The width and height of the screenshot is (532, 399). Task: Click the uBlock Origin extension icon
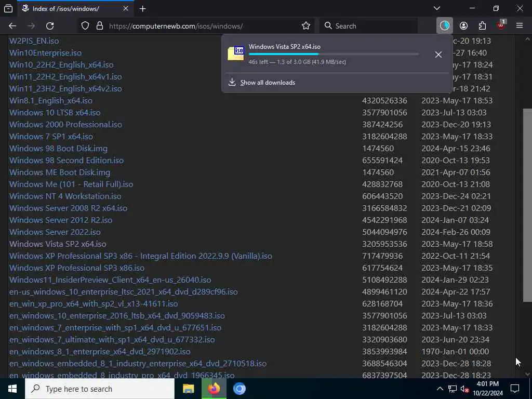click(501, 25)
